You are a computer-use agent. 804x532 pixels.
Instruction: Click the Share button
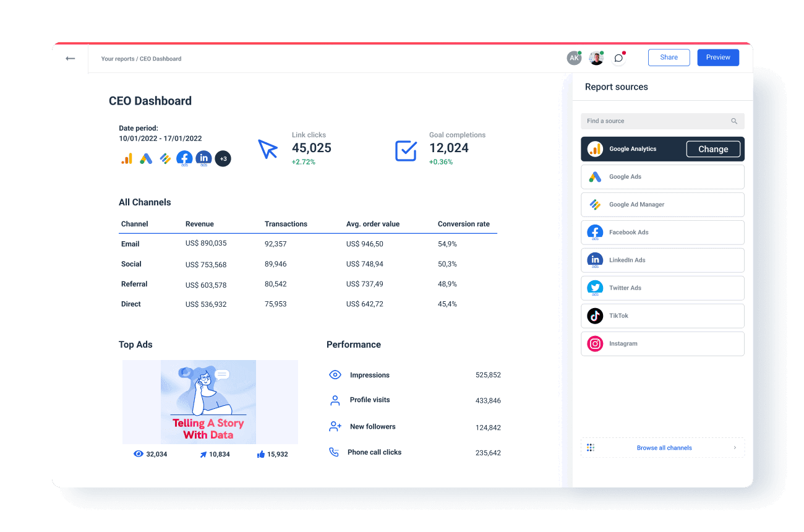[x=669, y=57]
